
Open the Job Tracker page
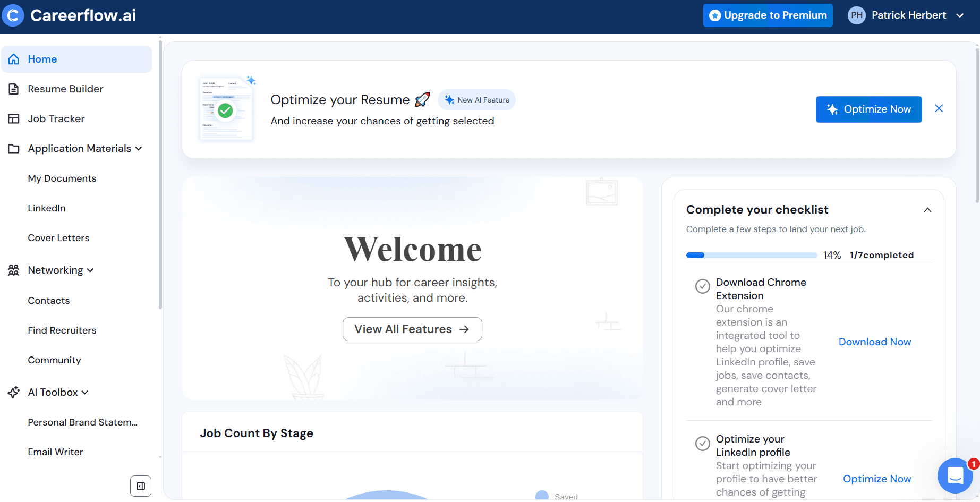click(56, 119)
